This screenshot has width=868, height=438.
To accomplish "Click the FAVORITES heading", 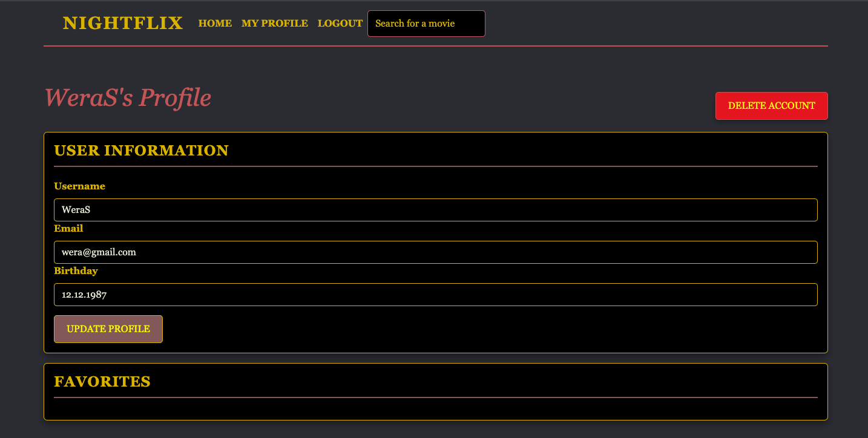I will pyautogui.click(x=102, y=382).
